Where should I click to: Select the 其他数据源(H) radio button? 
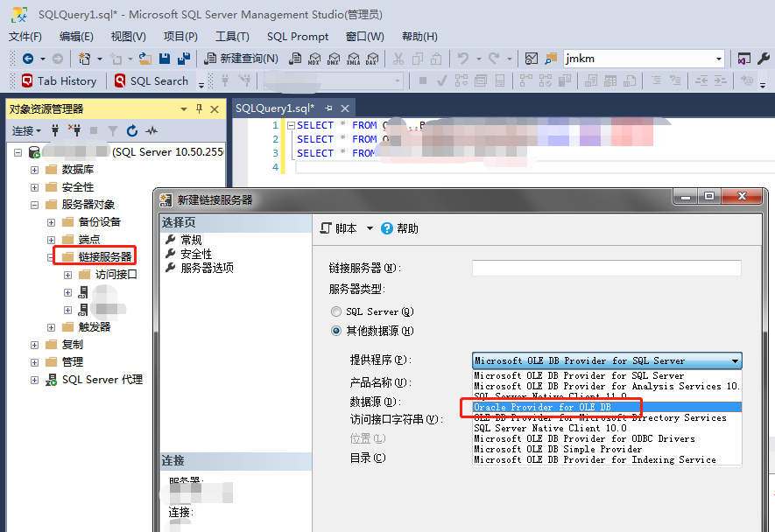tap(336, 331)
